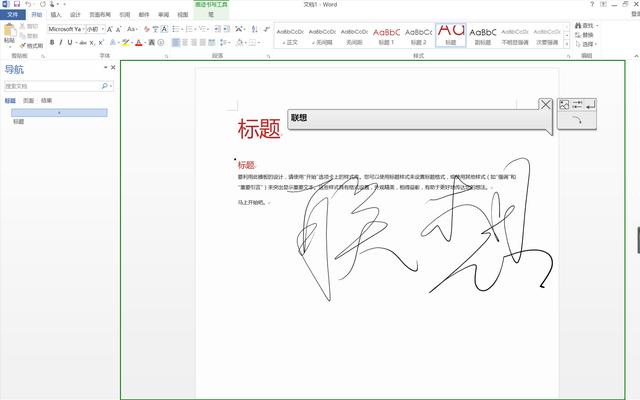Switch to the Page Layout (页面布局) tab

[x=100, y=15]
